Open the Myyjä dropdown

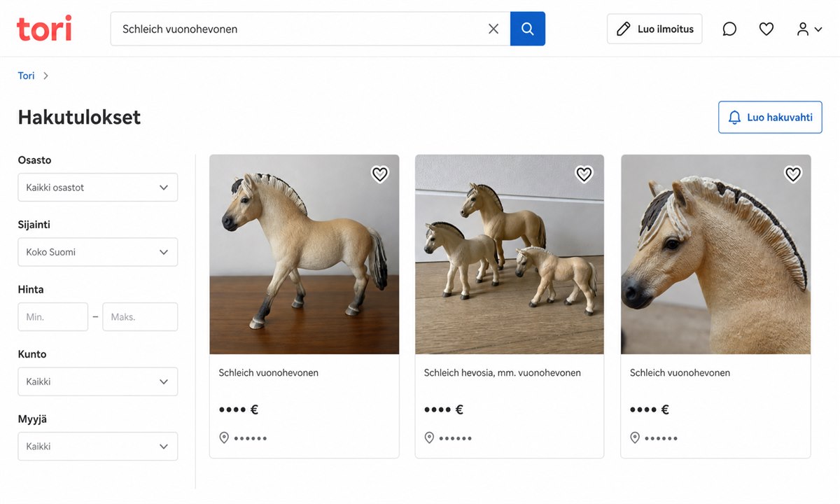[98, 446]
